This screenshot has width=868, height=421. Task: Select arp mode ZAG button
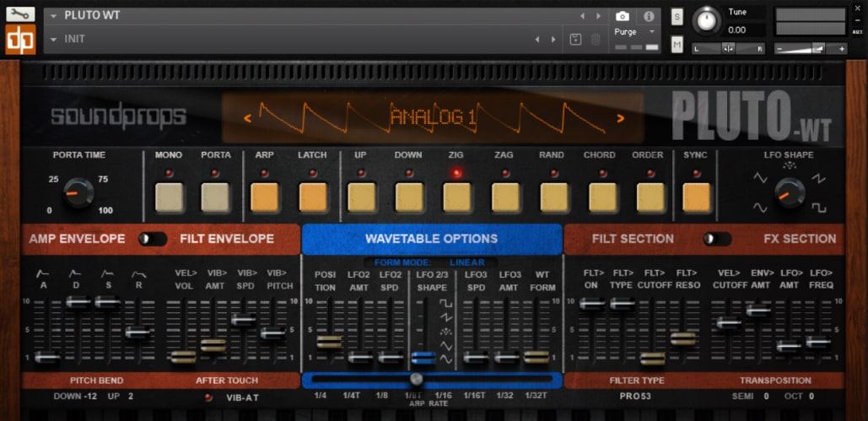coord(505,197)
